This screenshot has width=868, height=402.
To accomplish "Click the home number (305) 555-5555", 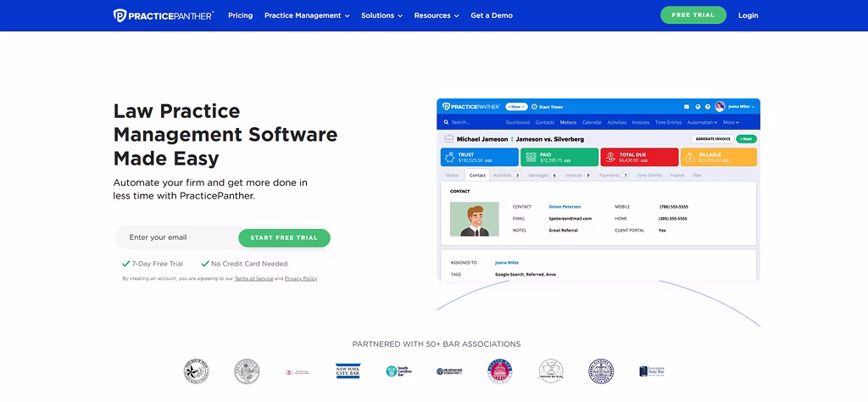I will coord(672,218).
